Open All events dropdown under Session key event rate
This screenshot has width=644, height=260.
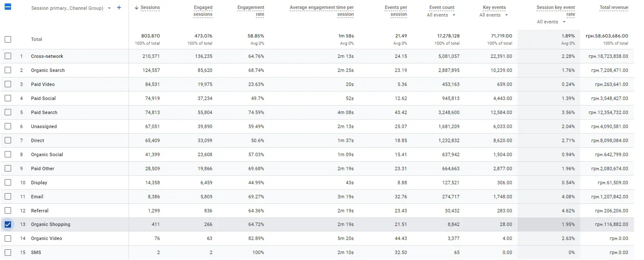pyautogui.click(x=552, y=22)
